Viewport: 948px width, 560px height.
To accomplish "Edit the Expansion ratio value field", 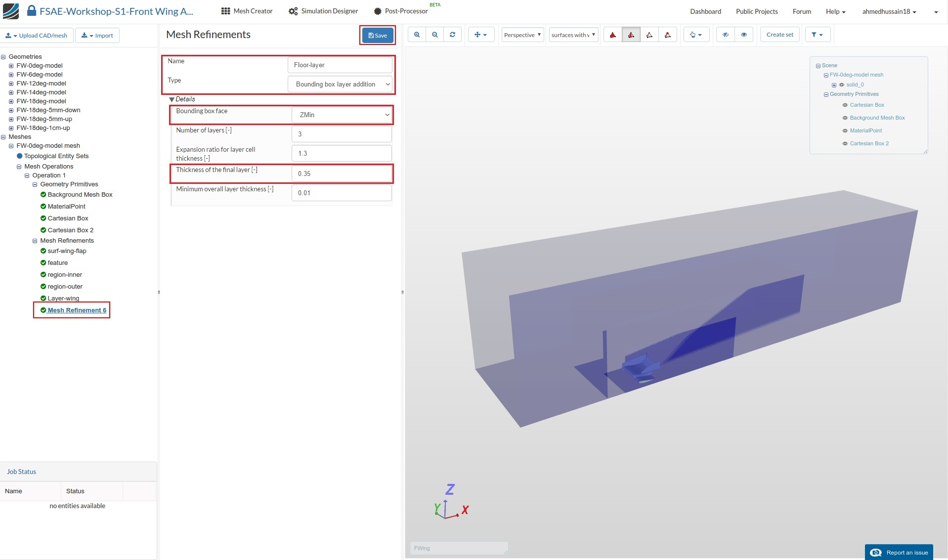I will pos(341,153).
